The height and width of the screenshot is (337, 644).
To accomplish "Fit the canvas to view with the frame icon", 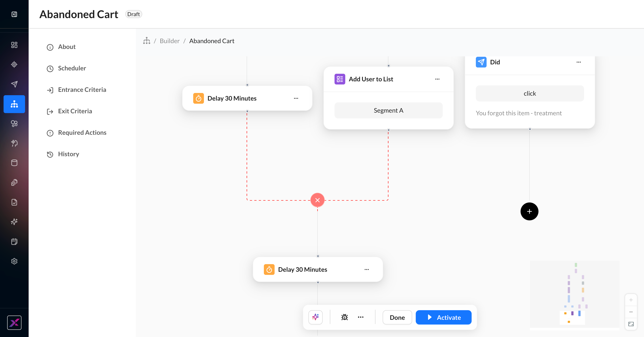I will click(631, 324).
